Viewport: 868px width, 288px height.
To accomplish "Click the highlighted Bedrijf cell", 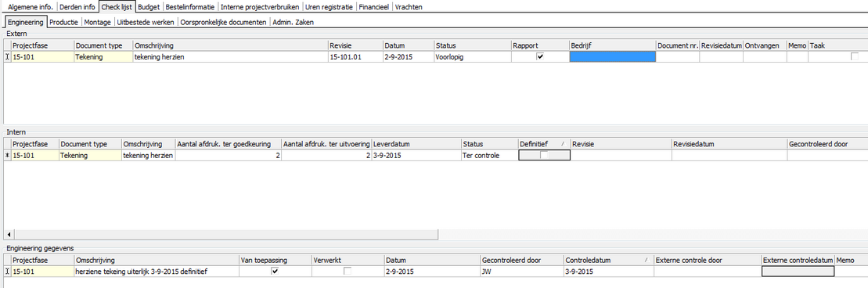I will (612, 56).
